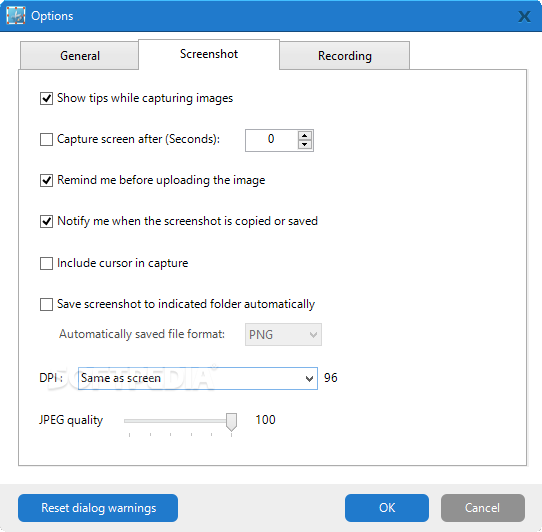
Task: Open the Recording tab
Action: (x=345, y=56)
